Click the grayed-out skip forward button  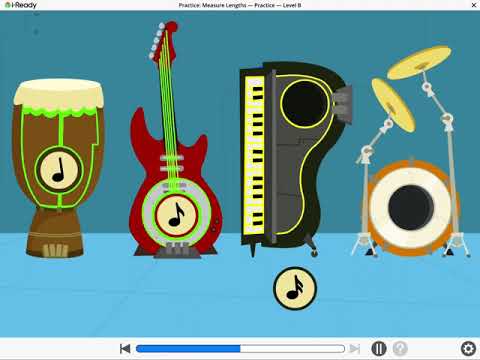tap(355, 349)
